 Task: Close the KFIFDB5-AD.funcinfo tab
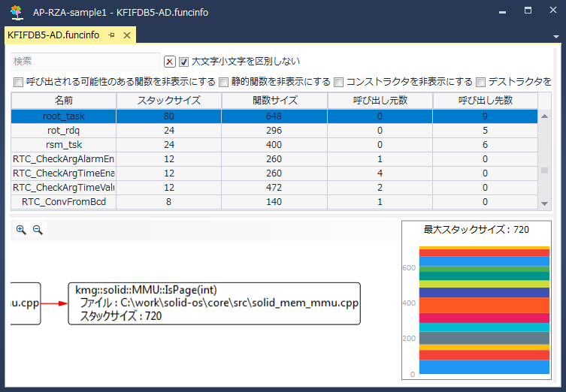point(127,35)
